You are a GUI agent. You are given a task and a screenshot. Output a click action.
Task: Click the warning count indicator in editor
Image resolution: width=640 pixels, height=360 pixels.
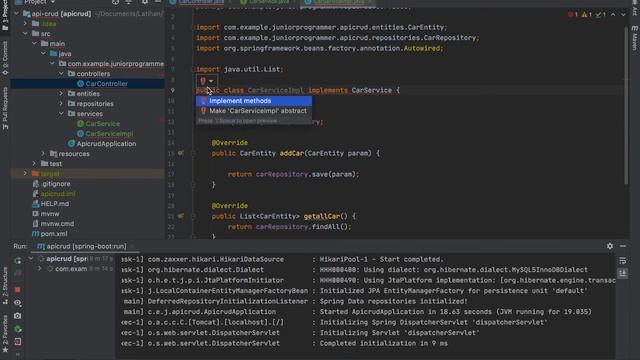pos(586,15)
